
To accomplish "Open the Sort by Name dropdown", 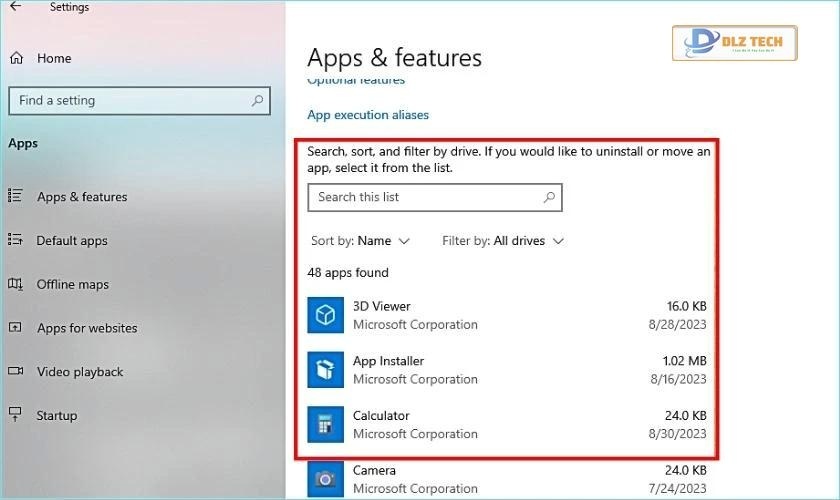I will coord(361,241).
